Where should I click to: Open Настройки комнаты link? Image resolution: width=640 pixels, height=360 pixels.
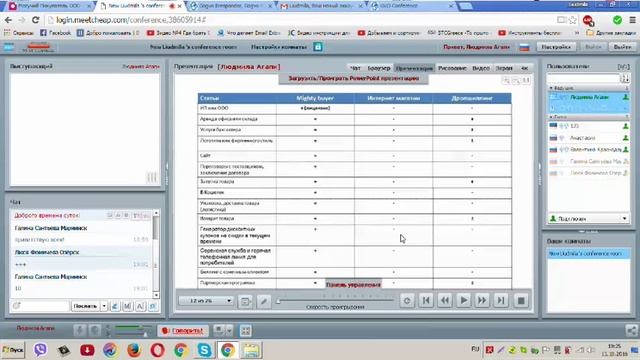(279, 47)
